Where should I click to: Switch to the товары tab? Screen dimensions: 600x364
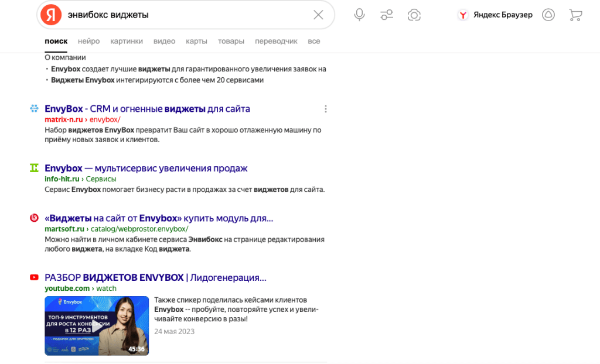pyautogui.click(x=231, y=42)
